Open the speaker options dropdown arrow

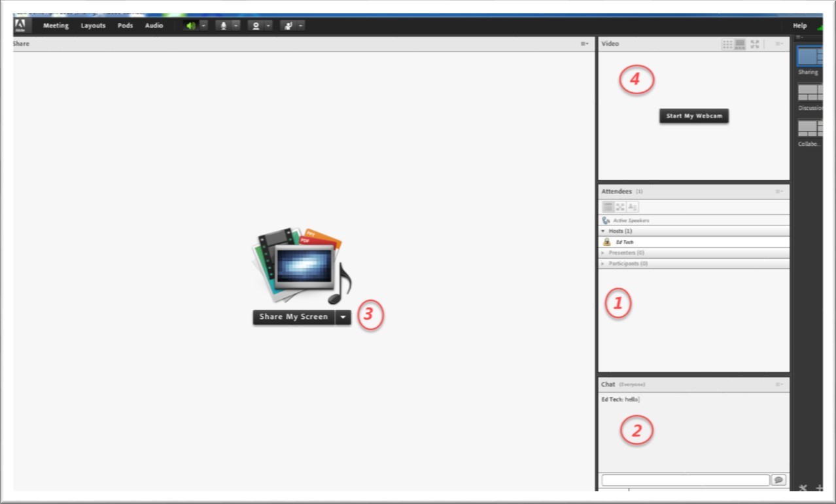coord(203,25)
